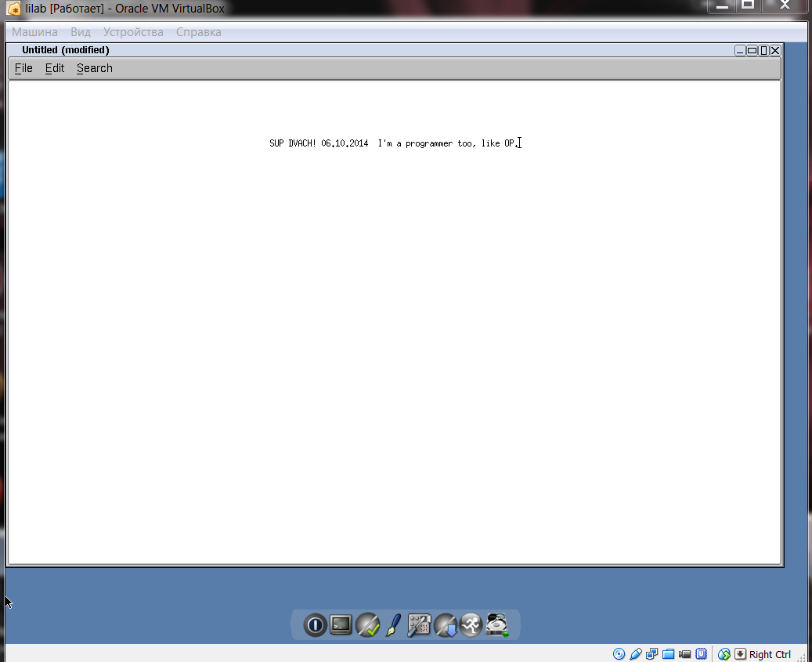Click the VirtualBox window resize grip corner
The image size is (812, 662).
coord(803,657)
